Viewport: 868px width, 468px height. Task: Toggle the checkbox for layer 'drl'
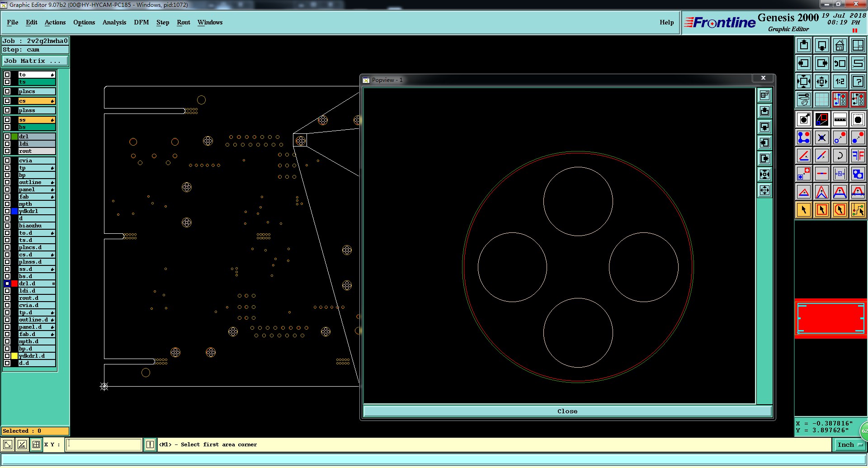point(7,137)
